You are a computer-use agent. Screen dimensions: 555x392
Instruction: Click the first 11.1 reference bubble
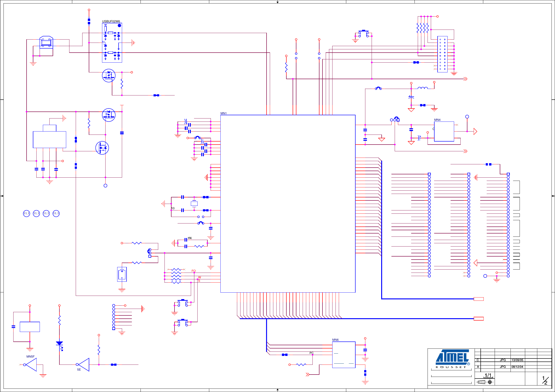26,213
